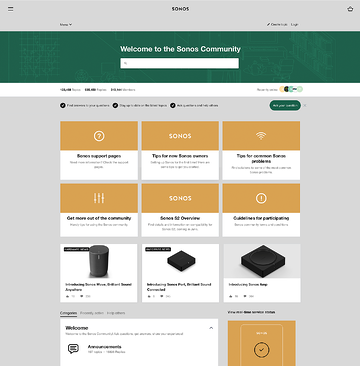Image resolution: width=360 pixels, height=366 pixels.
Task: Click the Create topic pencil icon
Action: [x=268, y=24]
